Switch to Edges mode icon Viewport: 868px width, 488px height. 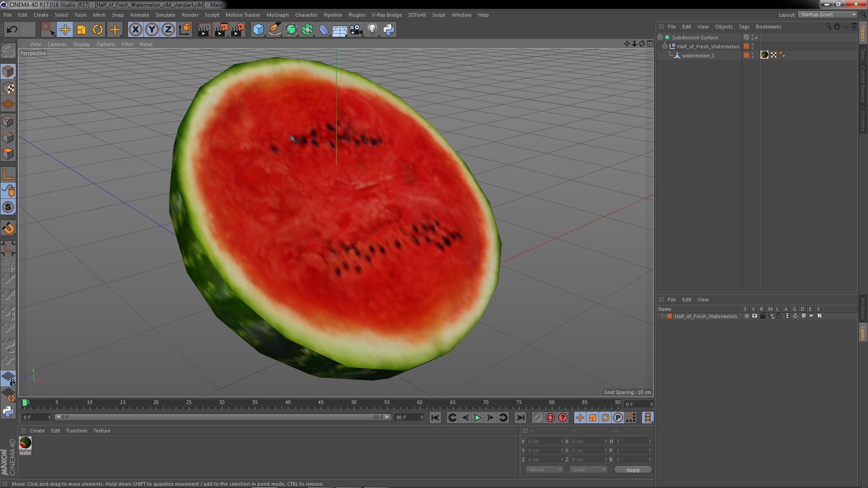pos(8,137)
